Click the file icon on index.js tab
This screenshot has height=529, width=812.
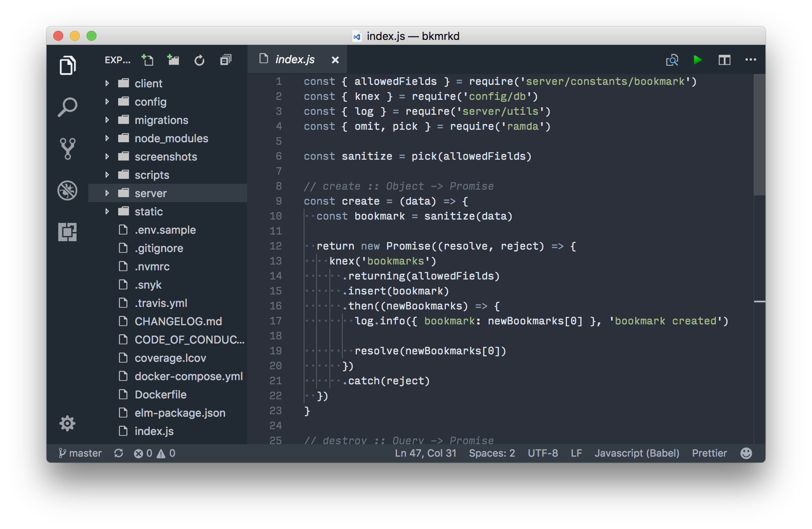click(x=263, y=59)
